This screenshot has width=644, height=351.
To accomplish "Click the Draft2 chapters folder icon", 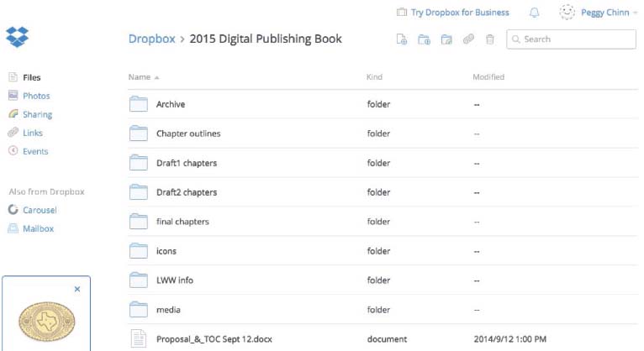I will click(x=139, y=192).
